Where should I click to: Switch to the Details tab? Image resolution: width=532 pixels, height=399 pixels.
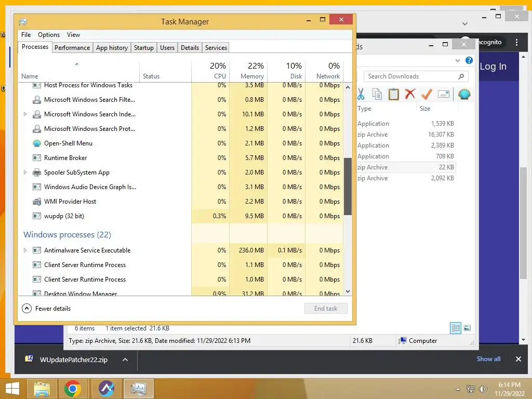(190, 47)
